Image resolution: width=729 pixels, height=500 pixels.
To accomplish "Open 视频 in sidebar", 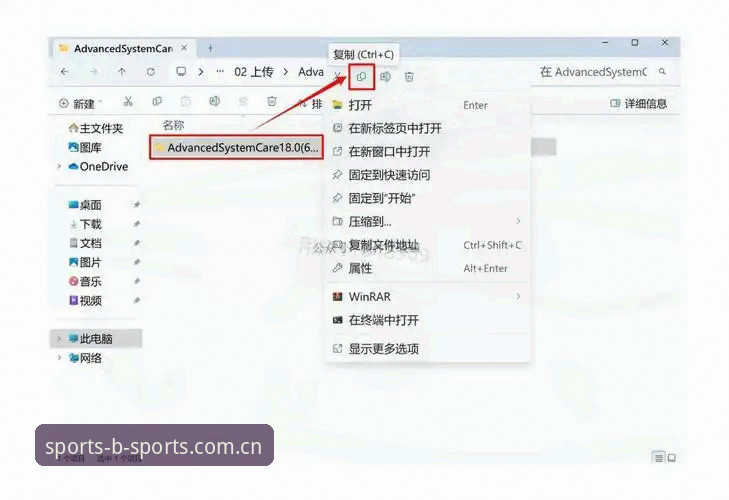I will [85, 300].
